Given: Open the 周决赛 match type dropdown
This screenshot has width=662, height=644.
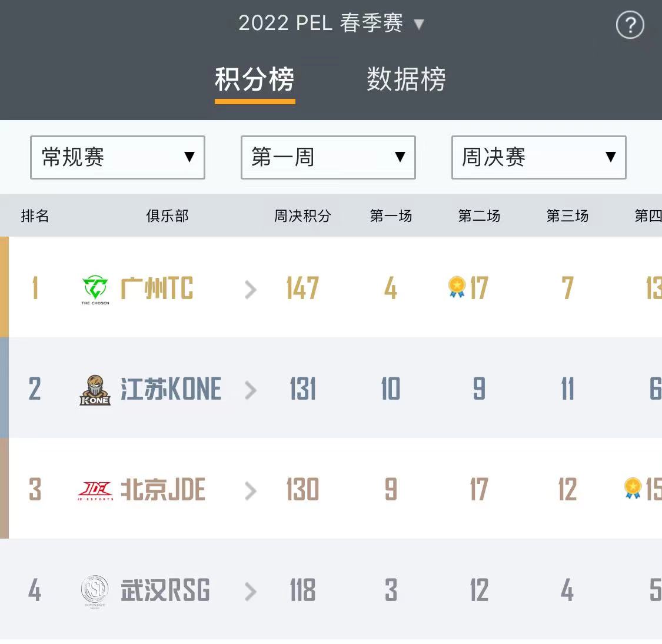Looking at the screenshot, I should tap(538, 157).
